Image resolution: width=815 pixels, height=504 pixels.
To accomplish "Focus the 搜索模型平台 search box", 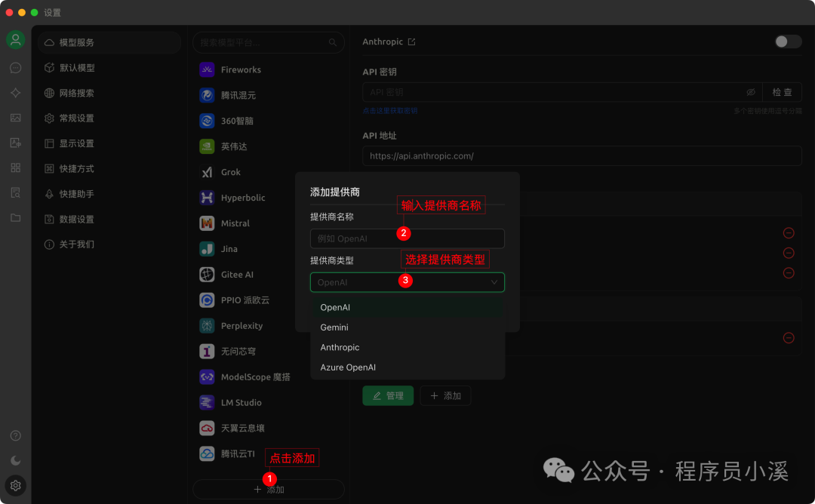I will [268, 42].
